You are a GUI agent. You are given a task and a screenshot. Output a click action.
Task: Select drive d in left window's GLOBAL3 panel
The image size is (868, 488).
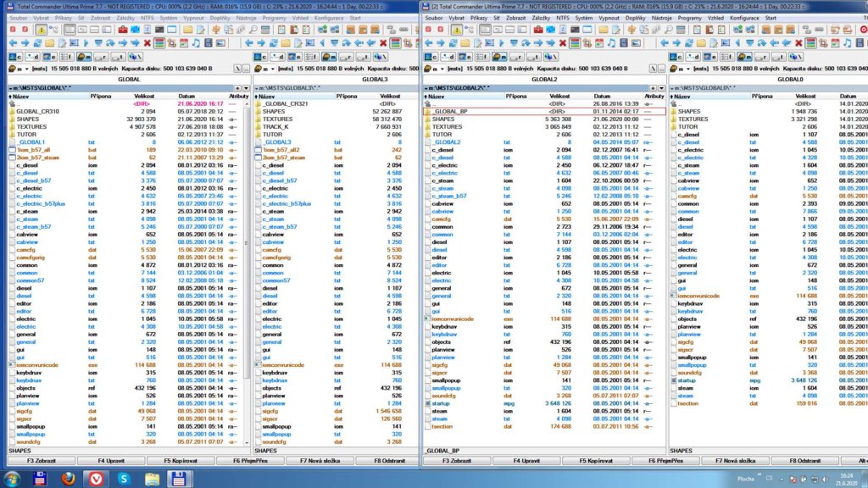(x=278, y=57)
